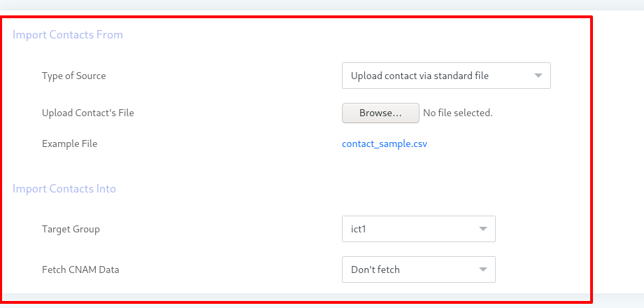644x308 pixels.
Task: Click the Target Group dropdown arrow icon
Action: pyautogui.click(x=483, y=229)
